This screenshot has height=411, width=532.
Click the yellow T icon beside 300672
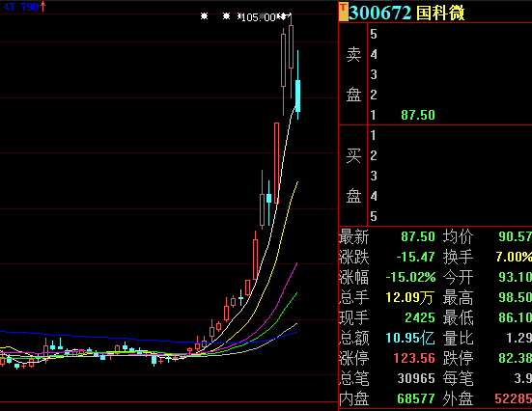tap(344, 12)
